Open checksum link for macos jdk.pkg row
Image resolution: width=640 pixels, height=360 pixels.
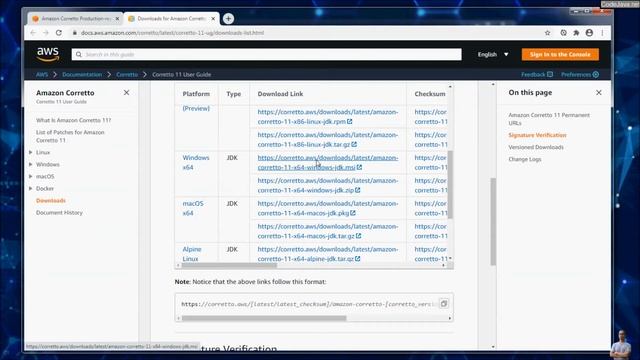(x=431, y=208)
